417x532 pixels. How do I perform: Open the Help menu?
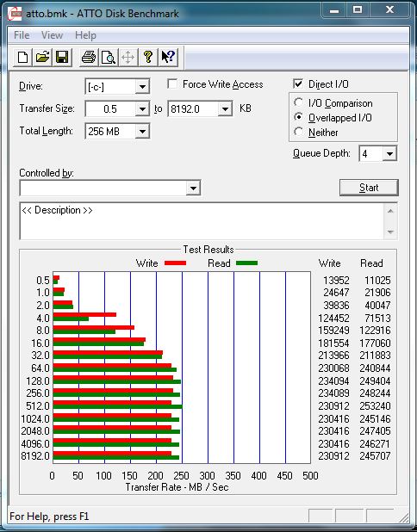tap(85, 35)
